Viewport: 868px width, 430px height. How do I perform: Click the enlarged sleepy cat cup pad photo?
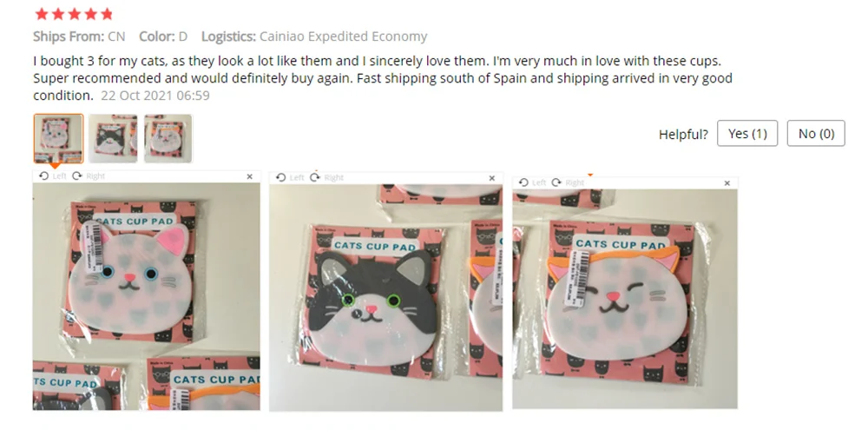tap(625, 299)
